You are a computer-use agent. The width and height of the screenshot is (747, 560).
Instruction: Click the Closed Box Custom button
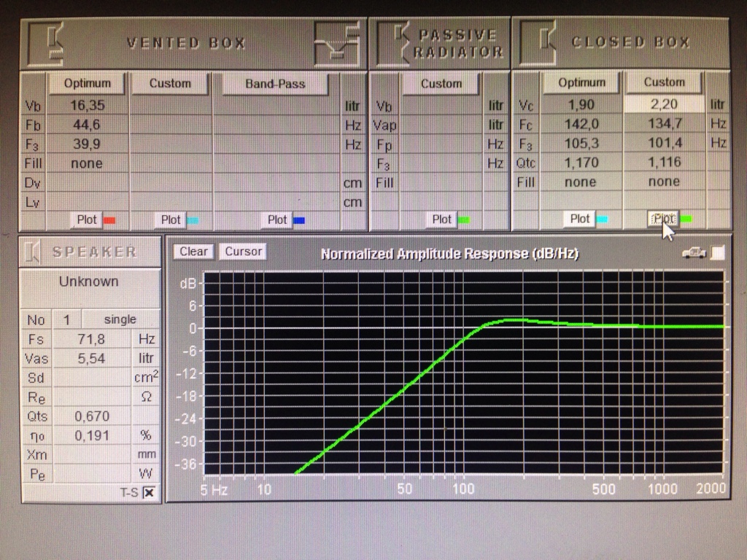click(x=664, y=82)
